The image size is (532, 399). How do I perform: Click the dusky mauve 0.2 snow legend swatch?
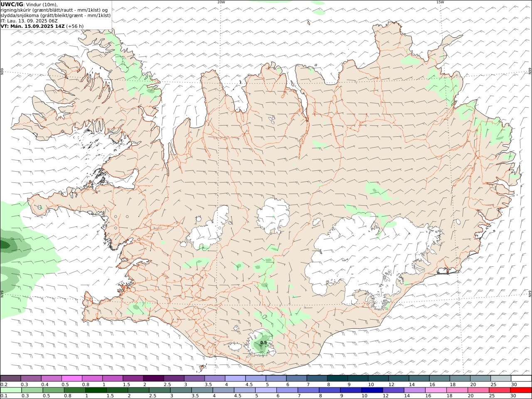coord(10,378)
